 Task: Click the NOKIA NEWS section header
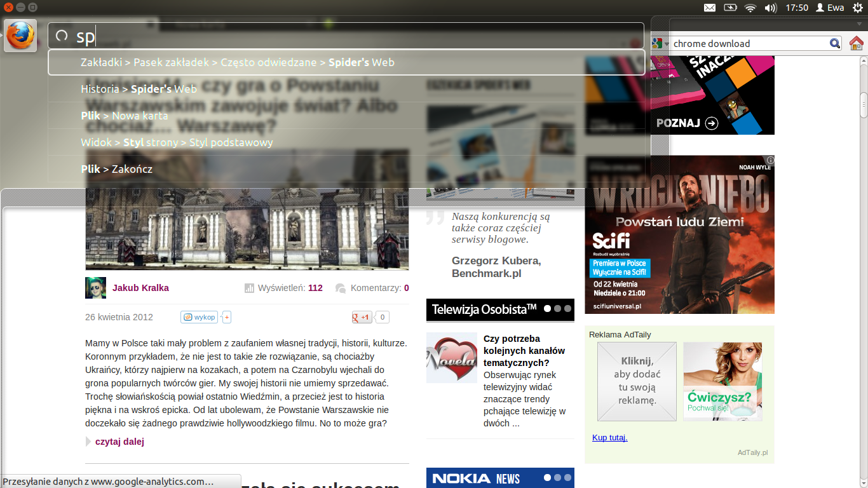click(x=500, y=478)
